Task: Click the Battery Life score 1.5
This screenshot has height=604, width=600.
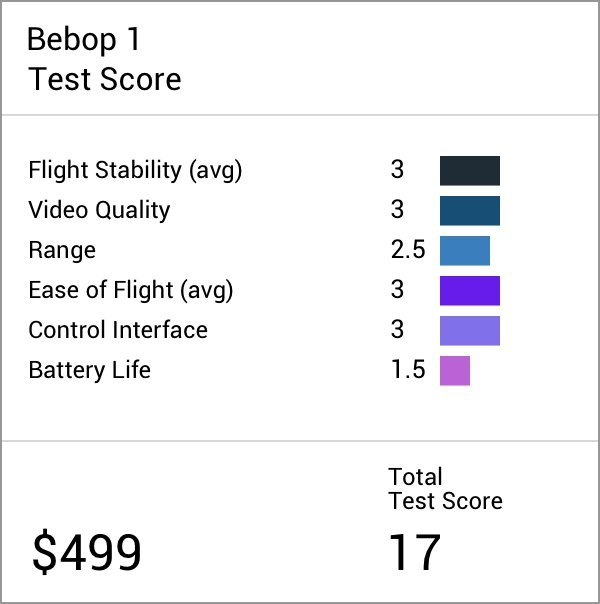Action: (x=408, y=369)
